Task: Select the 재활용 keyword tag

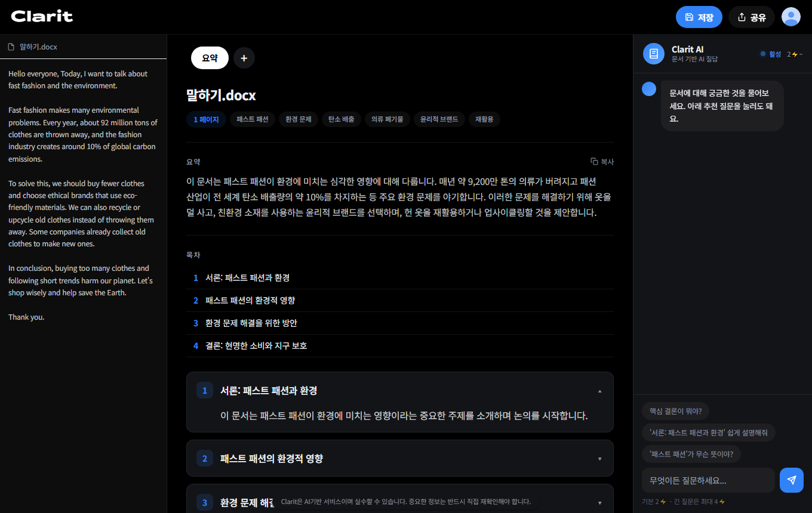Action: tap(484, 119)
